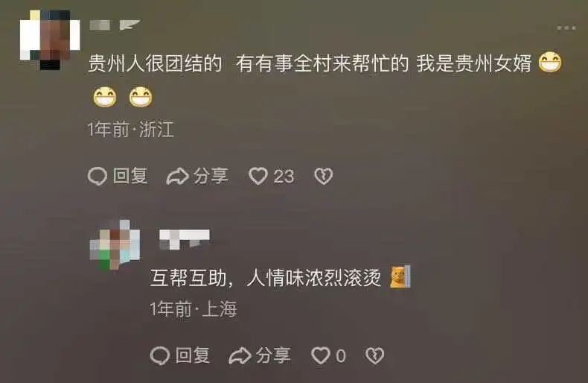The width and height of the screenshot is (588, 383).
Task: Tap broken heart icon on Shanghai reply
Action: point(374,355)
